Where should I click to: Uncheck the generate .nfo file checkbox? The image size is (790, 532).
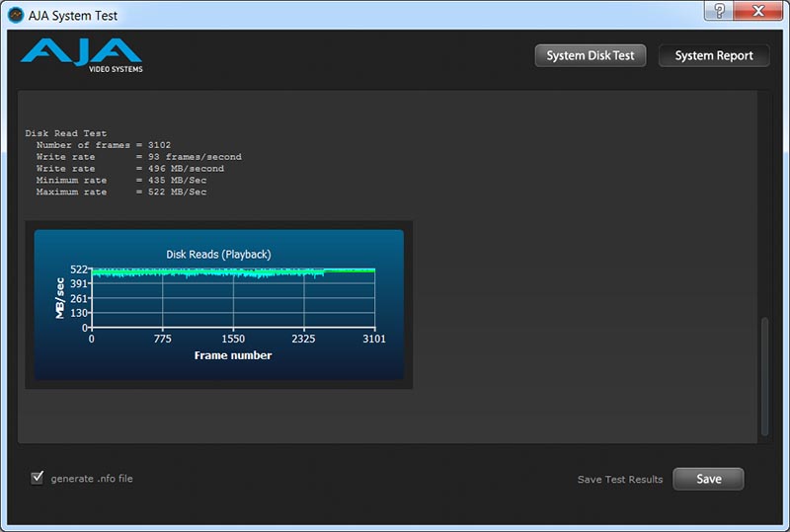[38, 477]
